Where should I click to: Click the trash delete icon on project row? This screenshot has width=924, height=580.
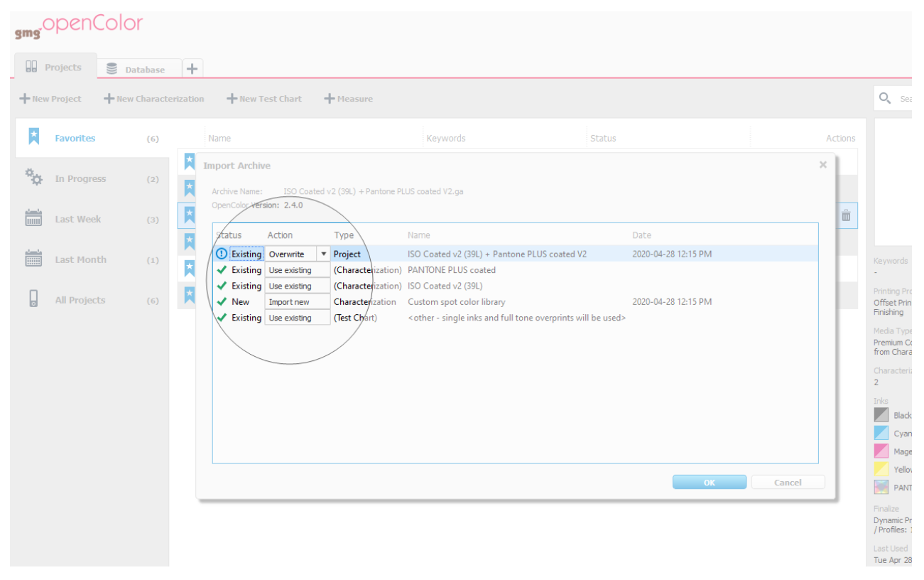tap(846, 215)
